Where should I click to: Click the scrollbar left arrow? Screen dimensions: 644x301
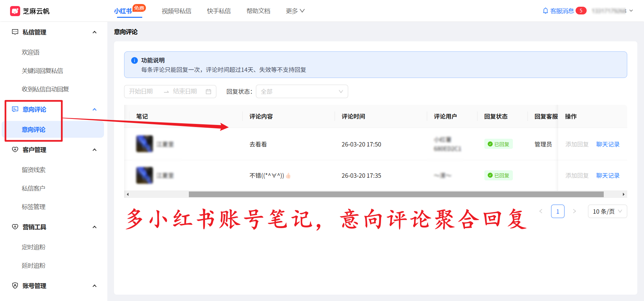click(x=127, y=195)
